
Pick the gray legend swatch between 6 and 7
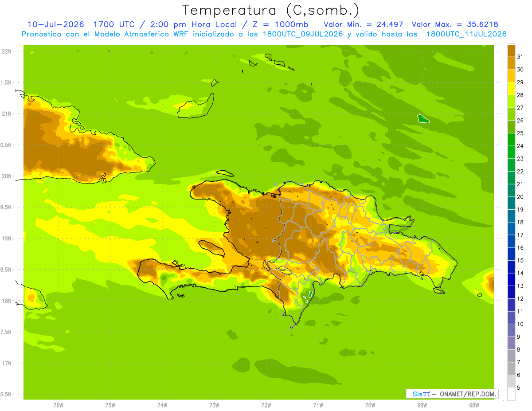click(511, 369)
